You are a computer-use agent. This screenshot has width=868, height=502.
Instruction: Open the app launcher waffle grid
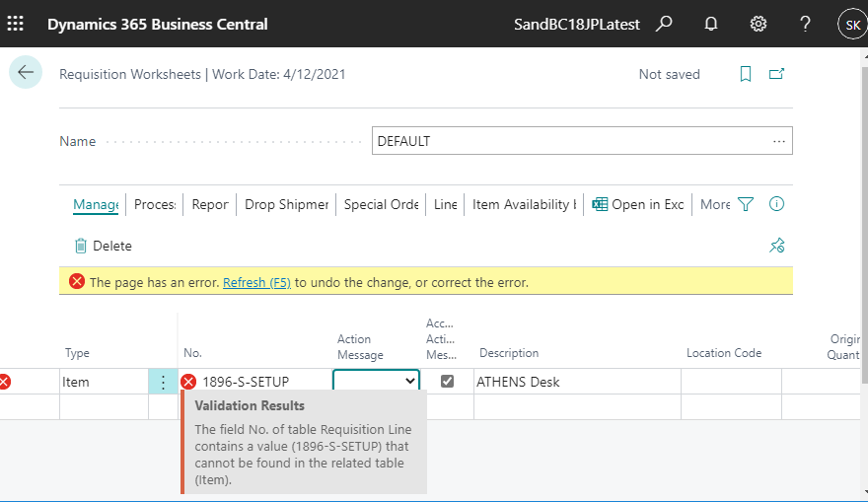pos(16,24)
